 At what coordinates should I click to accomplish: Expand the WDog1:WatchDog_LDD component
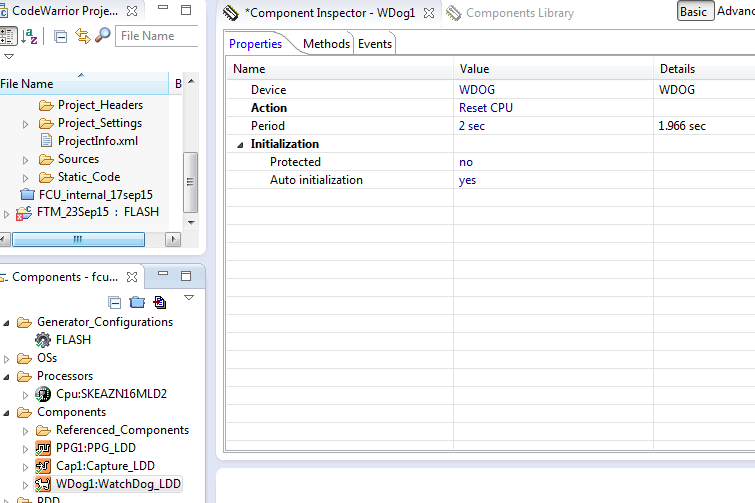coord(26,485)
